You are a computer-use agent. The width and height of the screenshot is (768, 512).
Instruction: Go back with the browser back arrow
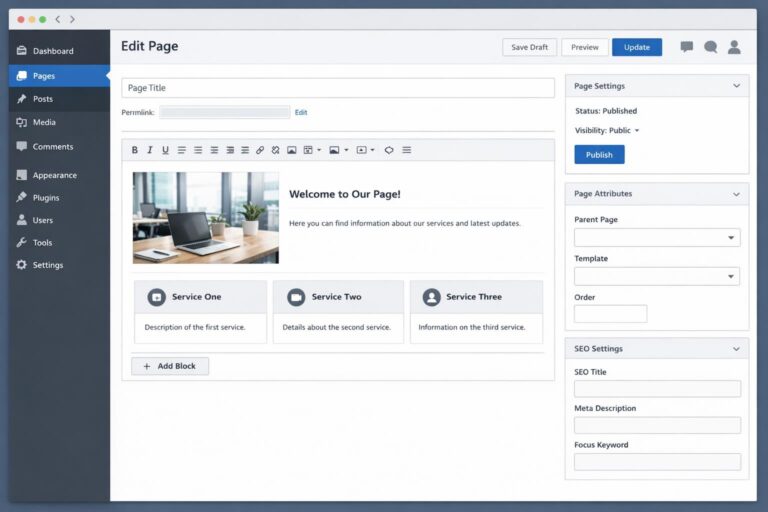(x=58, y=19)
